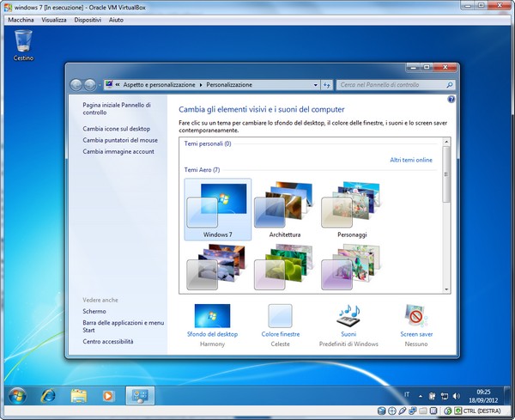
Task: Launch Internet Explorer from the taskbar
Action: (x=48, y=396)
